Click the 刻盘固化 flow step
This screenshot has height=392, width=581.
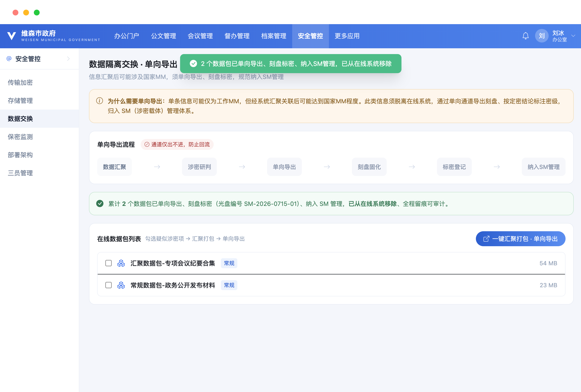tap(369, 167)
